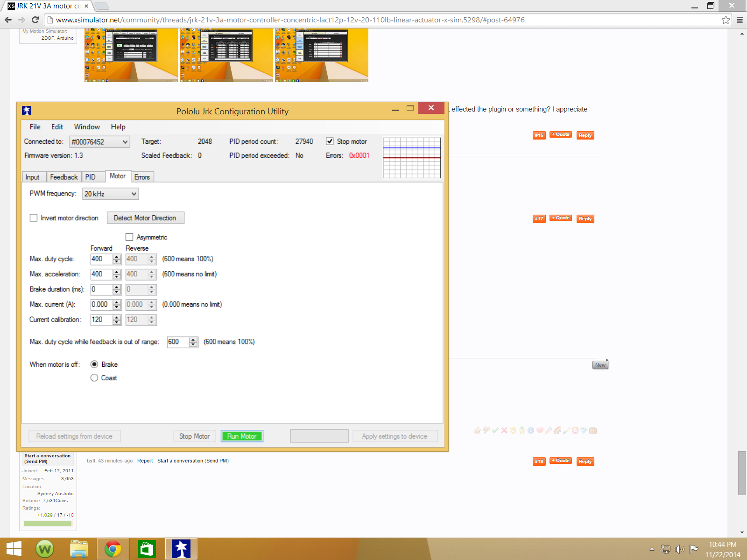Viewport: 747px width, 560px height.
Task: Click the volume speaker tray icon
Action: [680, 549]
